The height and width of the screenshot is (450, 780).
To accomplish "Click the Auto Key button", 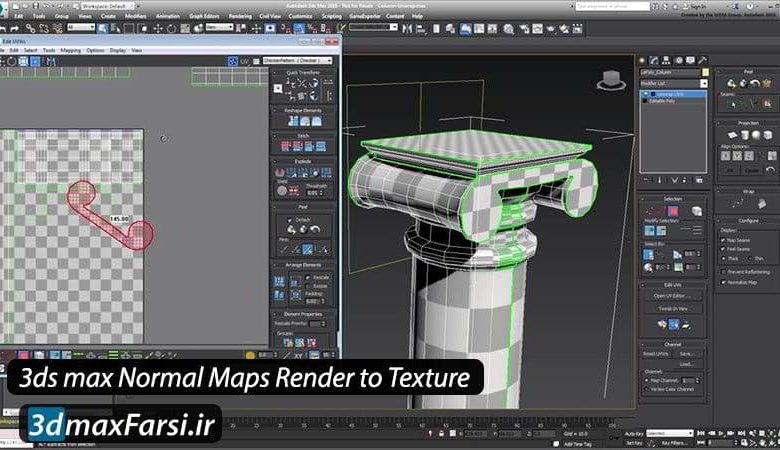I will tap(634, 434).
